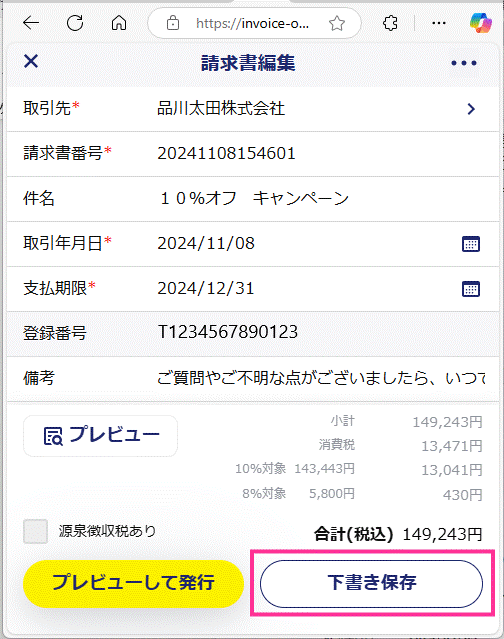Open 取引先 selection chevron
Image resolution: width=504 pixels, height=639 pixels.
[471, 109]
